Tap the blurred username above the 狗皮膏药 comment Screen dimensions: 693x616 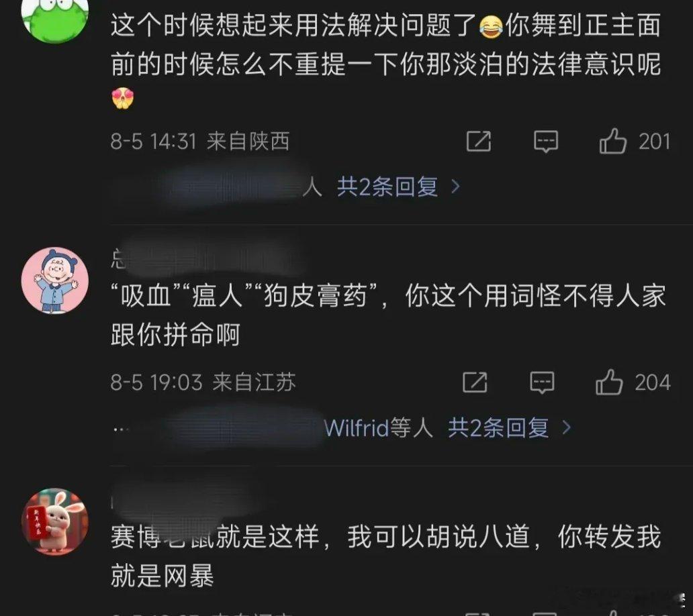point(207,258)
